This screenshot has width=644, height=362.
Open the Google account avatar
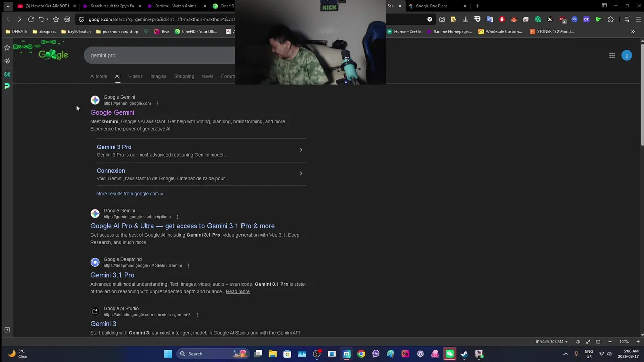[626, 55]
